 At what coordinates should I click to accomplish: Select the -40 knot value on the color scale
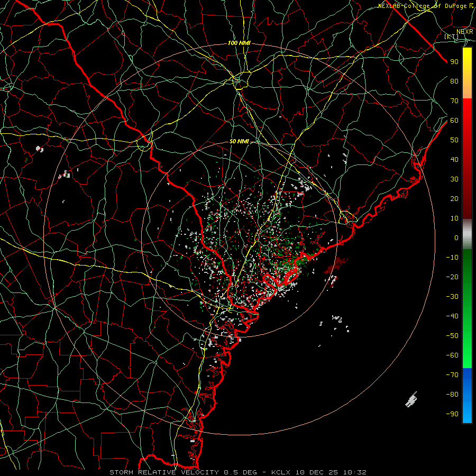pos(452,316)
